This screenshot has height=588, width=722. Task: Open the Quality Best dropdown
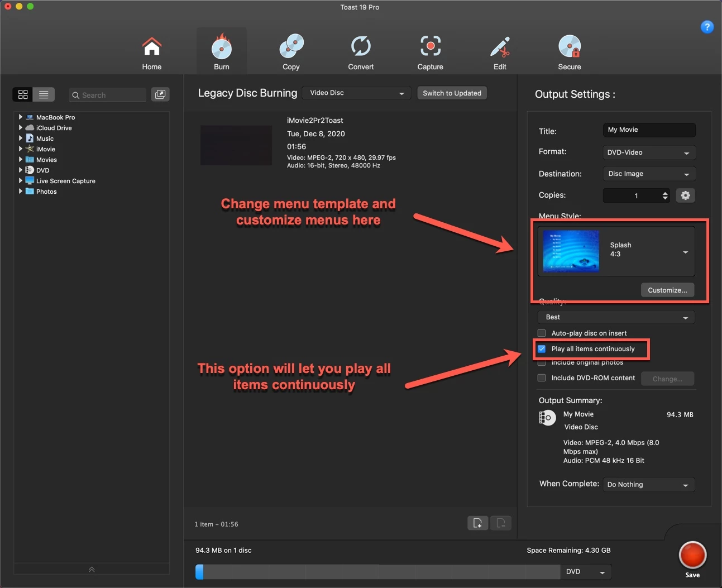(616, 317)
